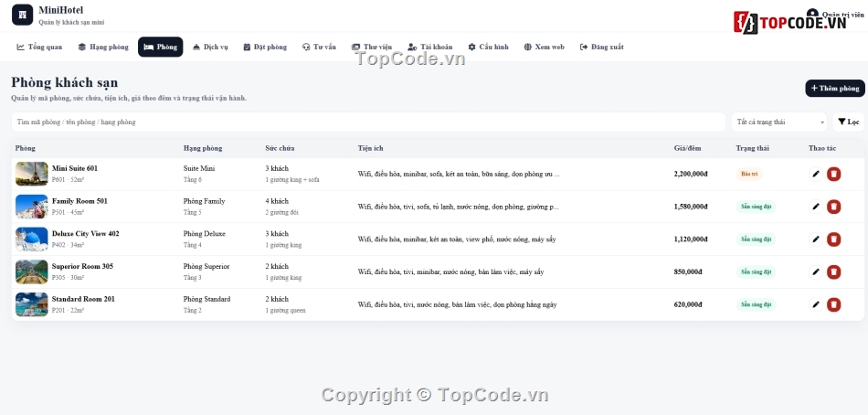Click the Mini Suite 601 room name
The image size is (868, 415).
(x=75, y=168)
